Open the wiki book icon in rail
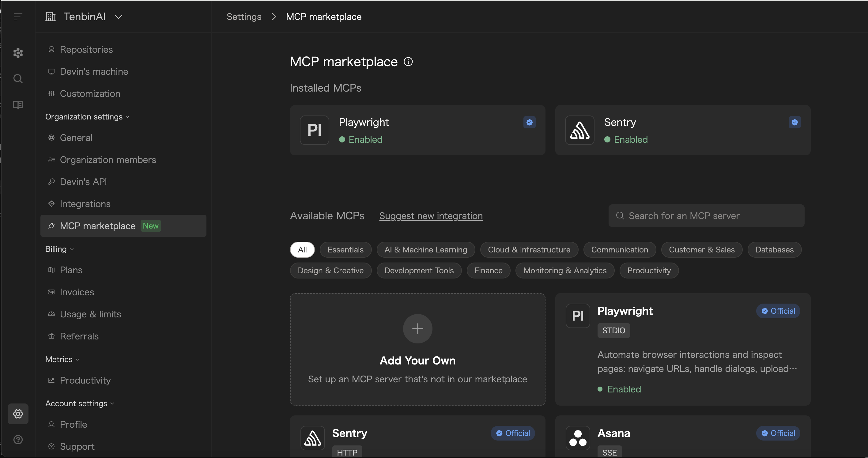Screen dimensions: 868x458 (18, 104)
